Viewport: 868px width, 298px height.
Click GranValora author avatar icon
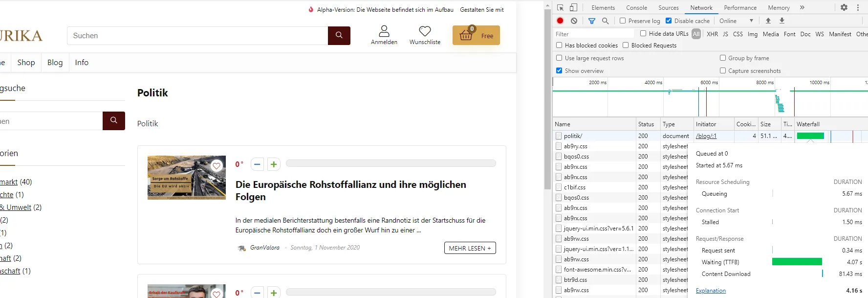point(241,248)
